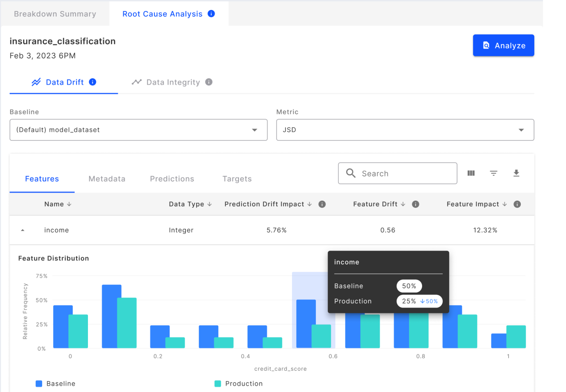This screenshot has width=566, height=392.
Task: Click the Prediction Drift Impact info icon
Action: click(322, 204)
